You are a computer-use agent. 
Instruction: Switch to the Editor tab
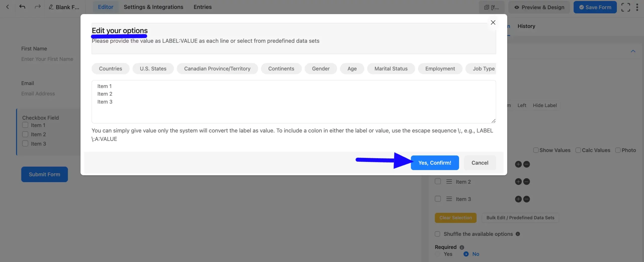click(105, 7)
